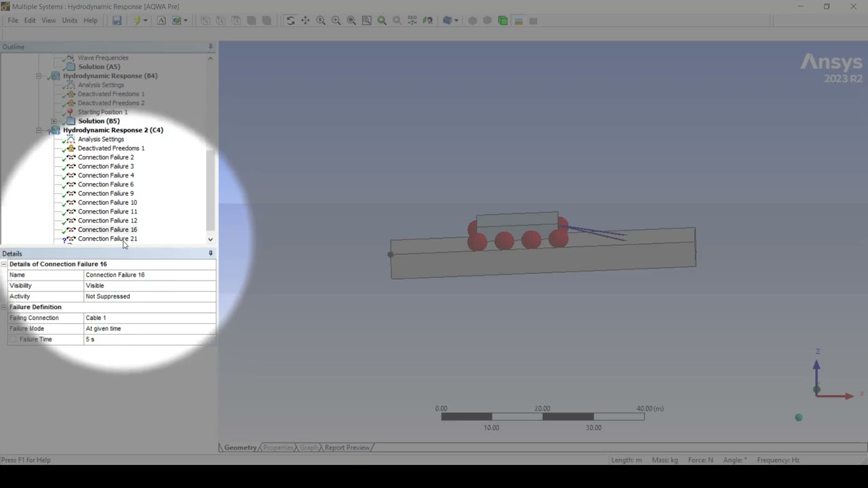
Task: Select Wave Frequencies in the outline
Action: pos(103,58)
